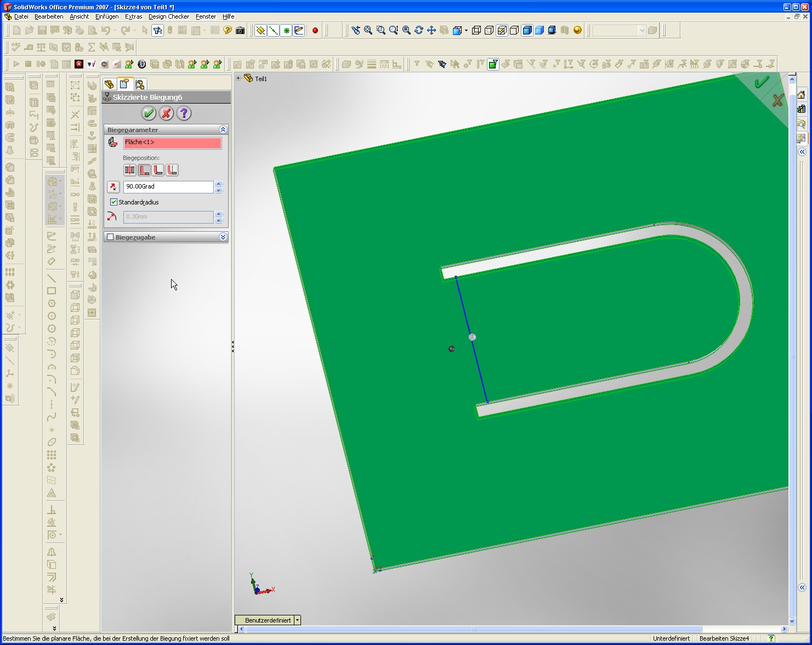Collapse the Biegeparameter section
The image size is (812, 645).
223,130
